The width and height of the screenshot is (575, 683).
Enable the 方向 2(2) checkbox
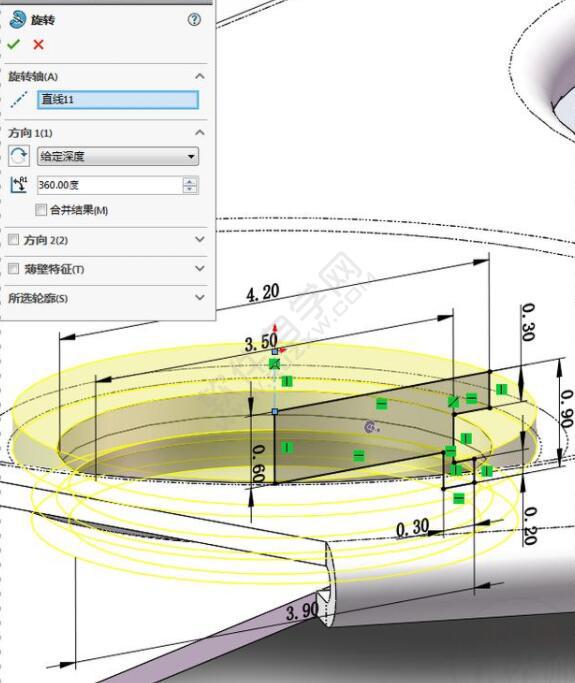pyautogui.click(x=14, y=240)
